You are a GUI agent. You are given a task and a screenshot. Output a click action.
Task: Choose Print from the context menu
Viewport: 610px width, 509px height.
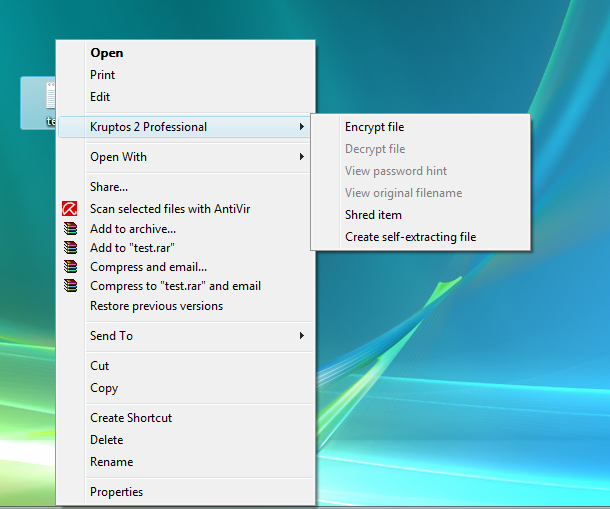coord(185,75)
